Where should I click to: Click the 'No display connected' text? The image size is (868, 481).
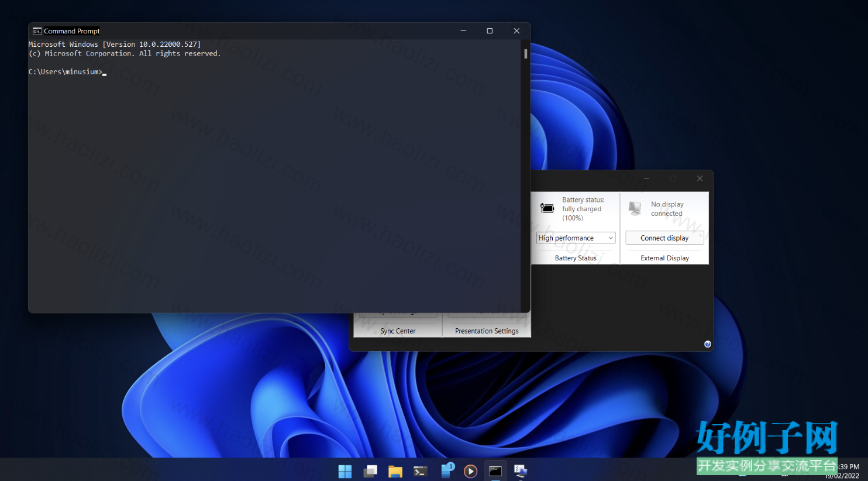(667, 209)
